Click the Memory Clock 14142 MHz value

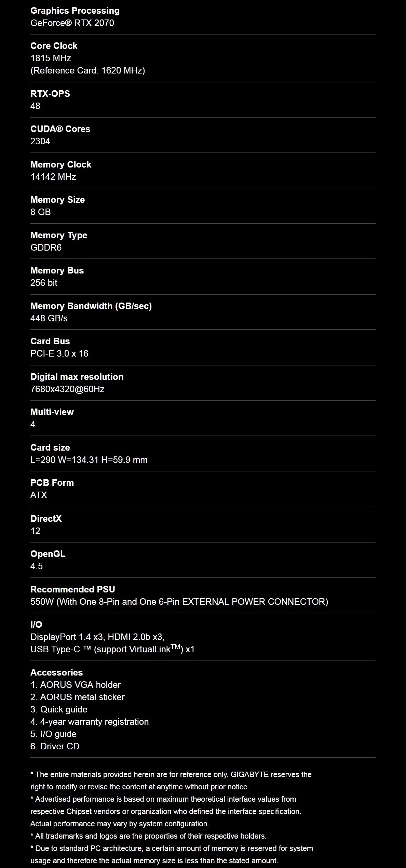pyautogui.click(x=53, y=177)
